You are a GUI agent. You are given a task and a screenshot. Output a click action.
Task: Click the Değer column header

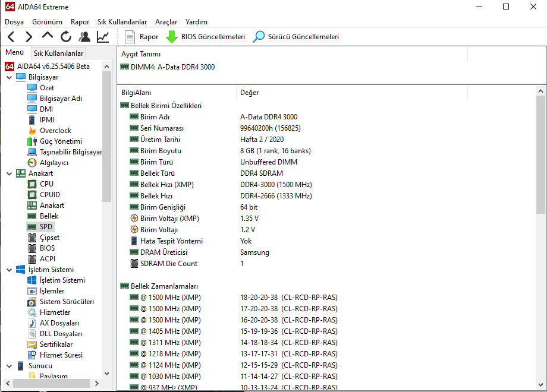(x=351, y=93)
